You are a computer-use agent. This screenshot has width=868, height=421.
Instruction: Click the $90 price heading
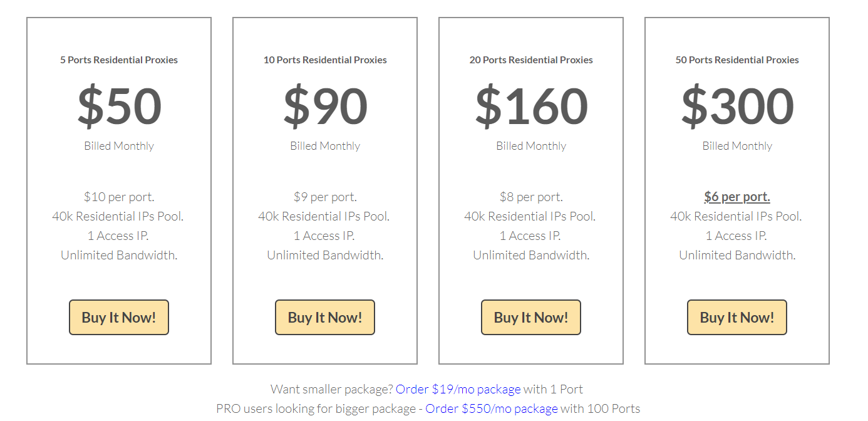pyautogui.click(x=324, y=107)
